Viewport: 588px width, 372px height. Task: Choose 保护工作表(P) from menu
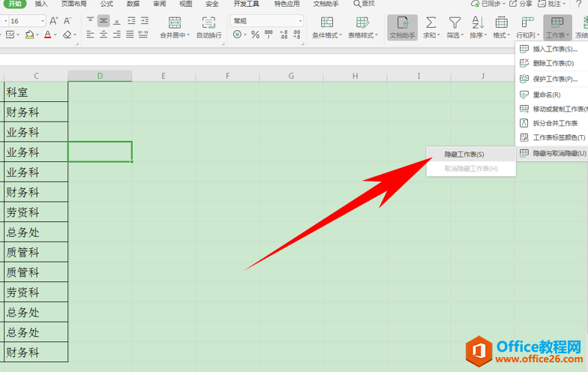click(552, 79)
